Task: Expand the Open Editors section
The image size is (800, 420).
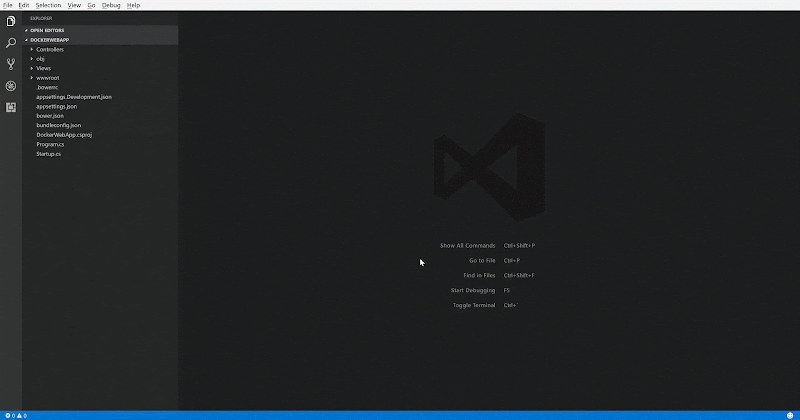Action: click(x=100, y=30)
